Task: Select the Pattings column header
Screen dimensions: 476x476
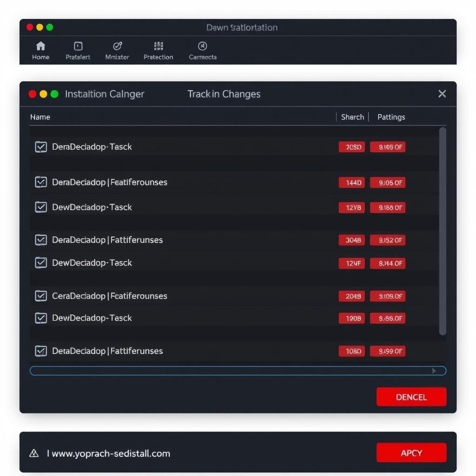Action: [x=391, y=117]
